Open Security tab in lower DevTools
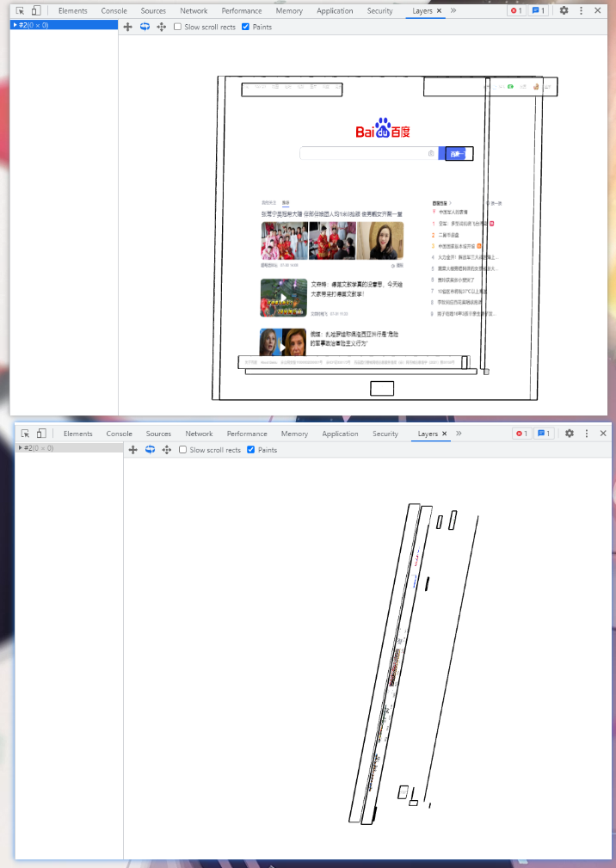616x868 pixels. point(385,434)
